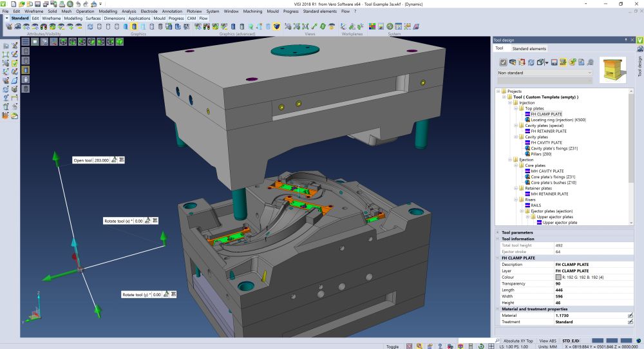644x349 pixels.
Task: Open the Mould menu in menu bar
Action: 272,12
